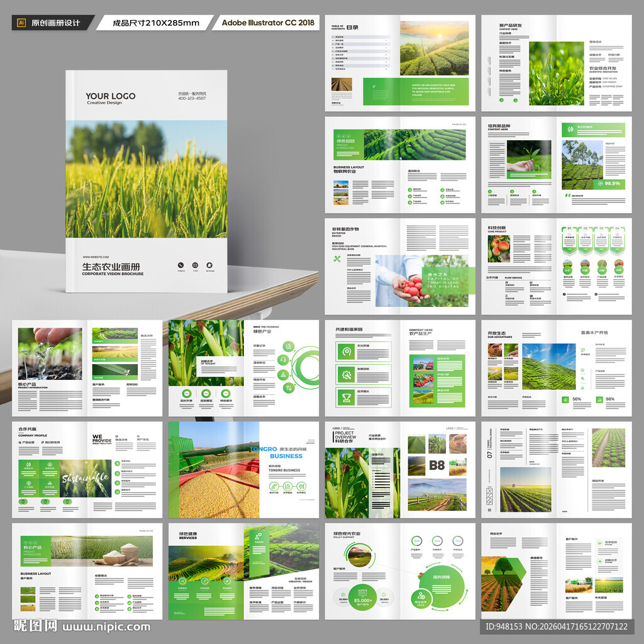Click the 物联网农业 heading

(x=345, y=172)
